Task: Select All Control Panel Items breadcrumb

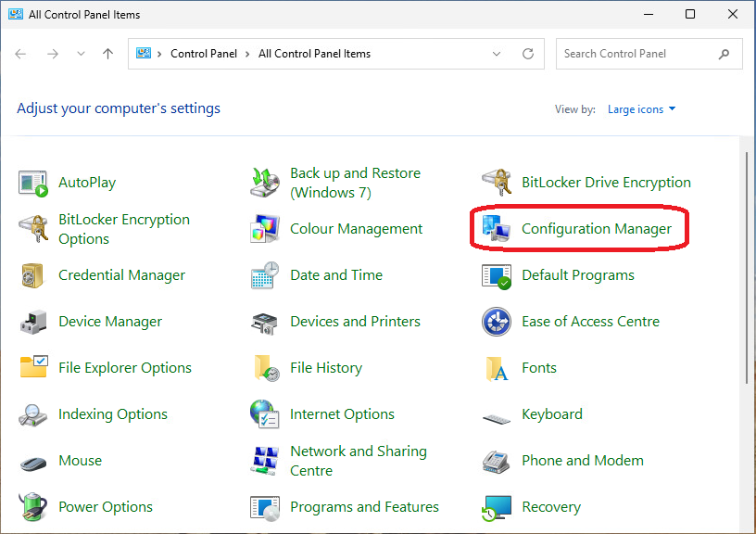Action: pyautogui.click(x=314, y=54)
